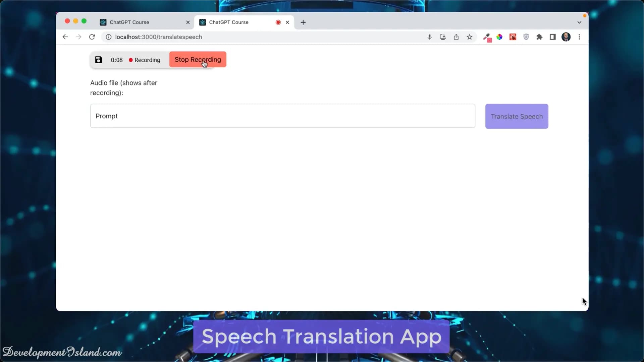
Task: Switch to the first ChatGPT Course tab
Action: pyautogui.click(x=134, y=22)
